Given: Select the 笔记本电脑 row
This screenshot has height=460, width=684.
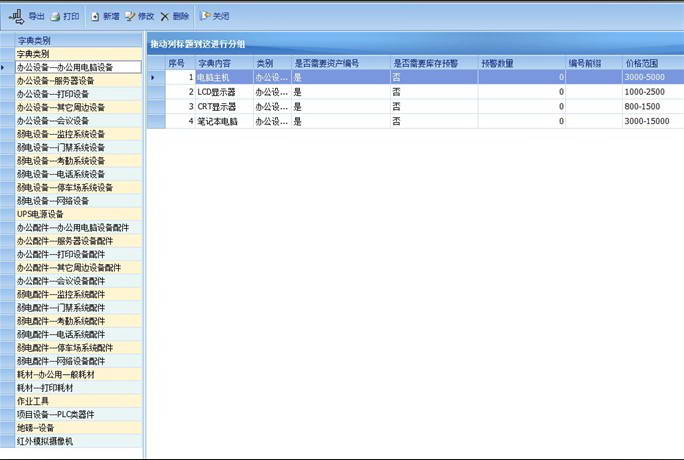Looking at the screenshot, I should pos(222,121).
